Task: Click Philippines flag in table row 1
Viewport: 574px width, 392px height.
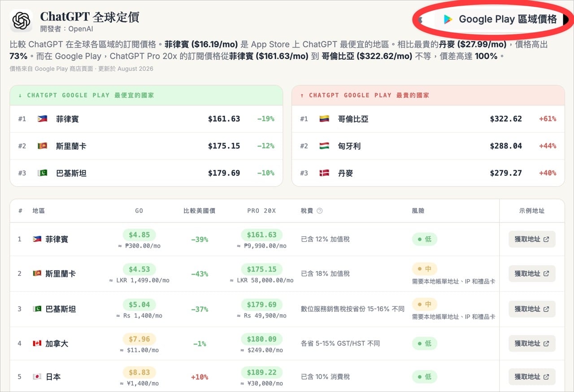Action: point(37,239)
